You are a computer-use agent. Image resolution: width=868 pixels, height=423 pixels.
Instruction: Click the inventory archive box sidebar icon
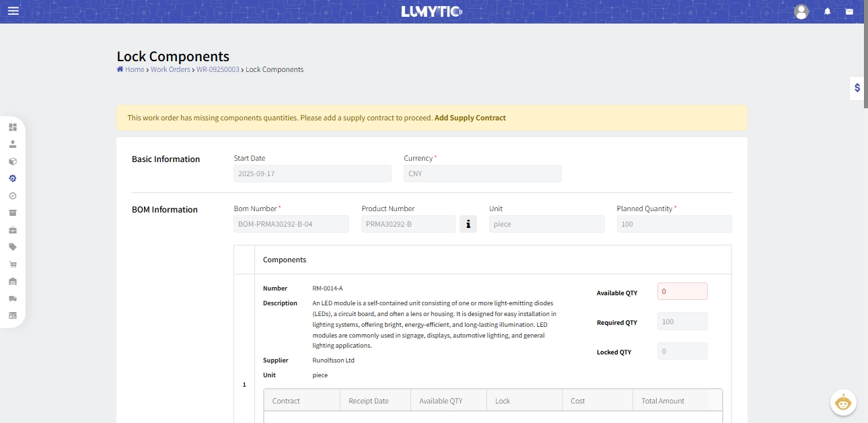(x=12, y=213)
